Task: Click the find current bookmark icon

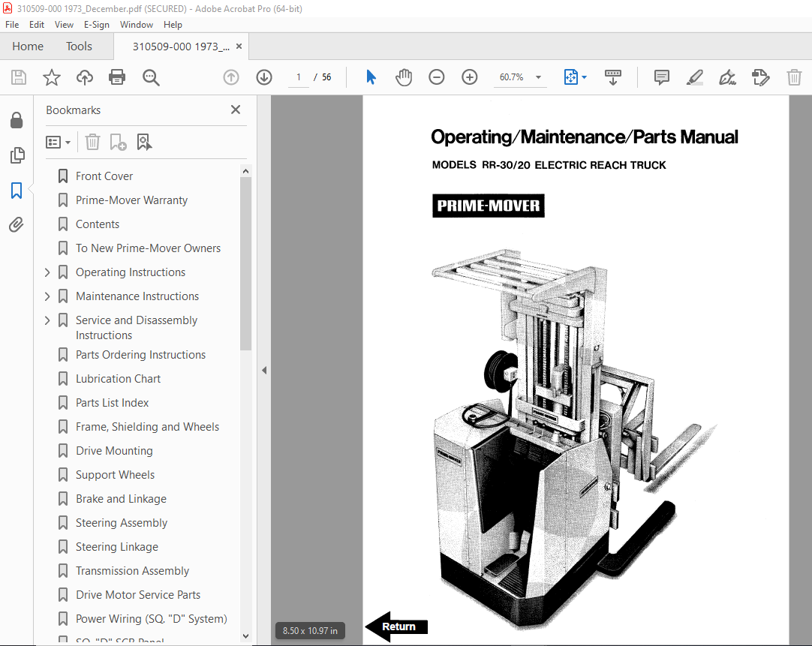Action: (x=144, y=142)
